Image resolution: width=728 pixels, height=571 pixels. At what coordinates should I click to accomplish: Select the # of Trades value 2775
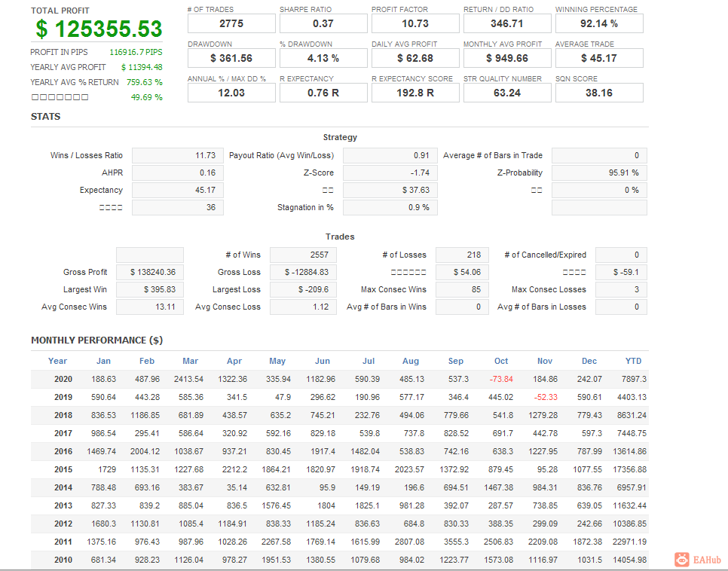pos(231,23)
